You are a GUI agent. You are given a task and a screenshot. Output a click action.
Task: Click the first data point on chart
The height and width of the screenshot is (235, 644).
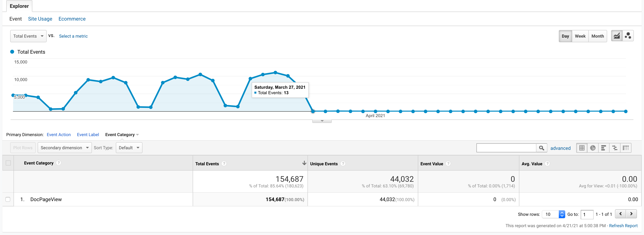[x=13, y=95]
